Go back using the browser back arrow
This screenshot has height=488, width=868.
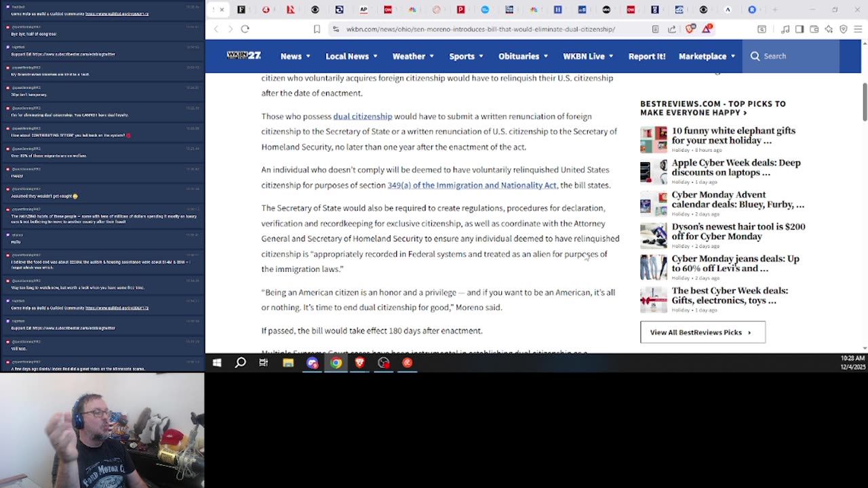216,29
